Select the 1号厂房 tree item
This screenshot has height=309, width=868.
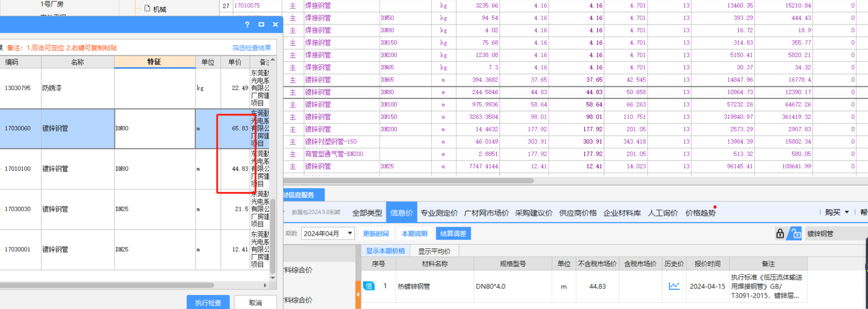point(52,4)
